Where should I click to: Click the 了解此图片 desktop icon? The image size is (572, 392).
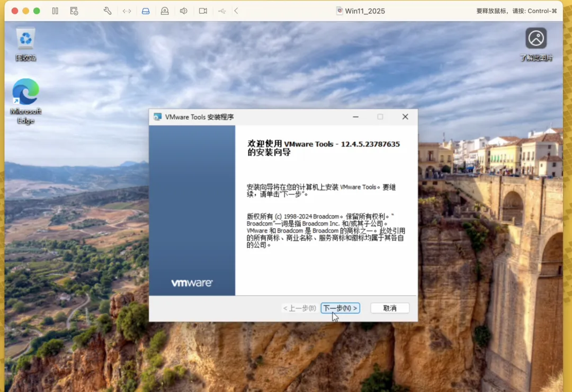(536, 44)
